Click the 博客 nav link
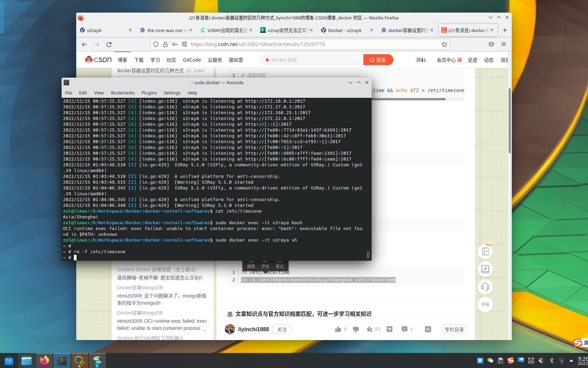588x368 pixels. click(x=122, y=60)
